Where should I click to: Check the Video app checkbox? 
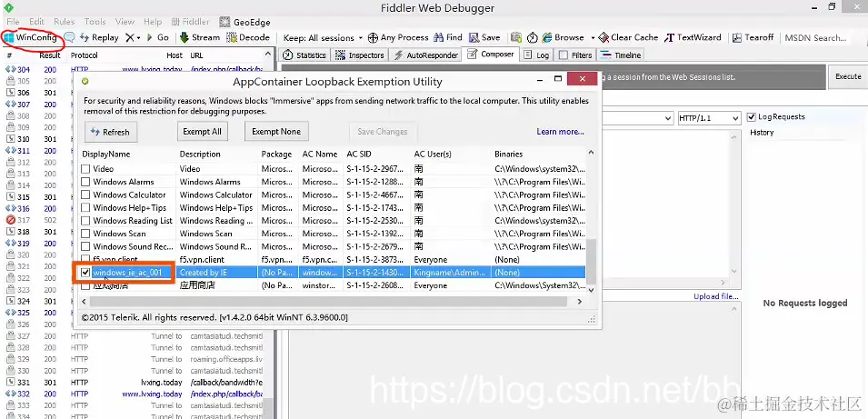click(x=85, y=169)
